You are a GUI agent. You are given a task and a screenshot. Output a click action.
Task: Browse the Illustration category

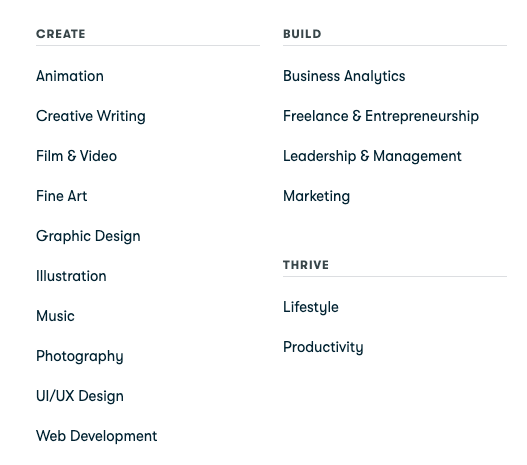click(x=71, y=276)
